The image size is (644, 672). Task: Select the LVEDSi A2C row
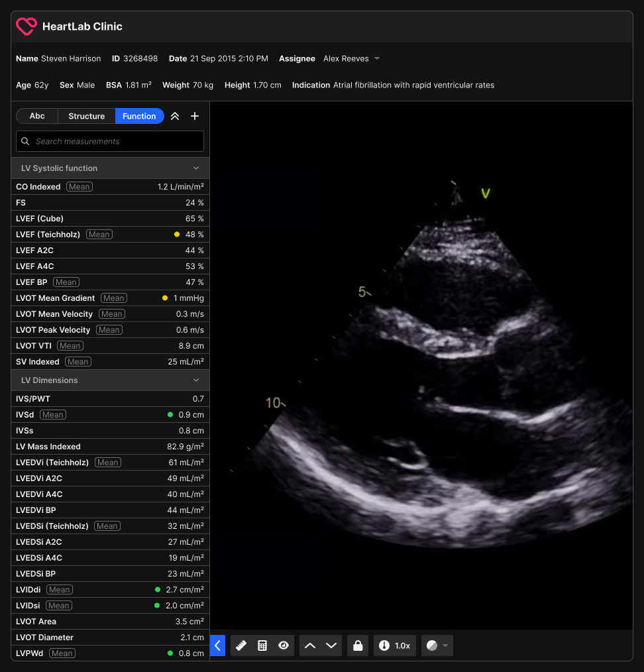tap(110, 542)
